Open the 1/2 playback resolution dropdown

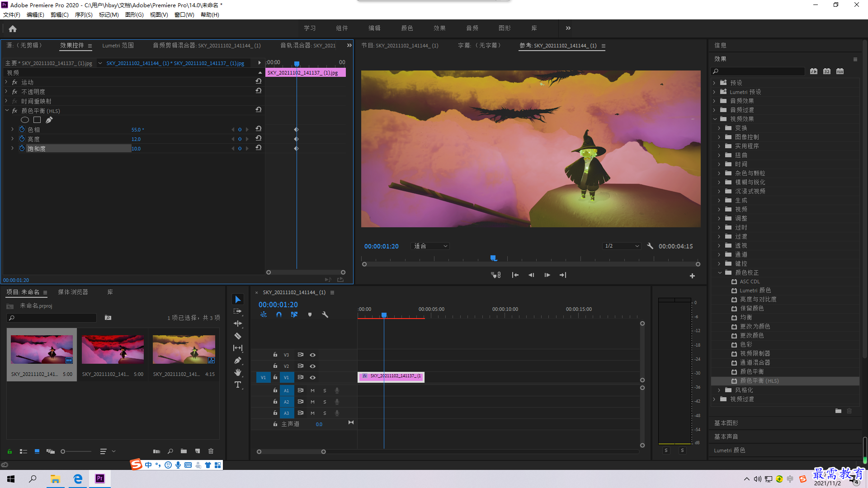click(x=622, y=246)
